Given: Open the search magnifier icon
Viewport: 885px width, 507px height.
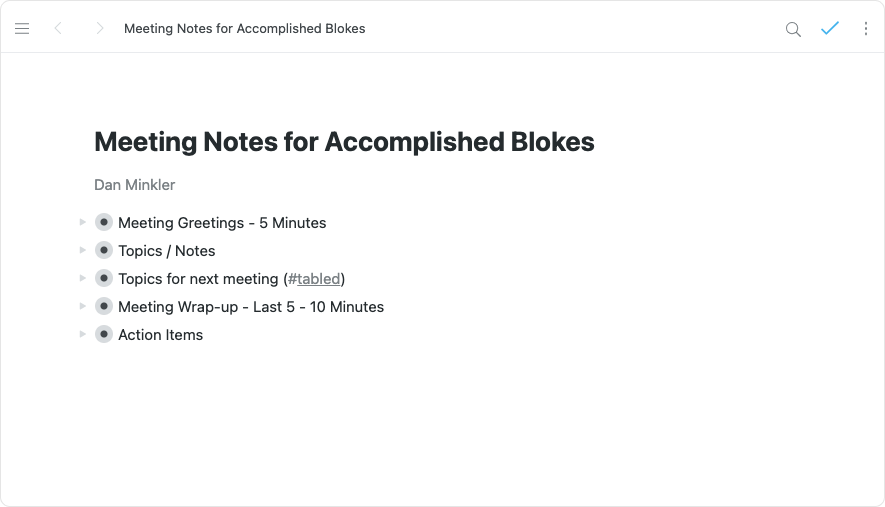Looking at the screenshot, I should [793, 29].
